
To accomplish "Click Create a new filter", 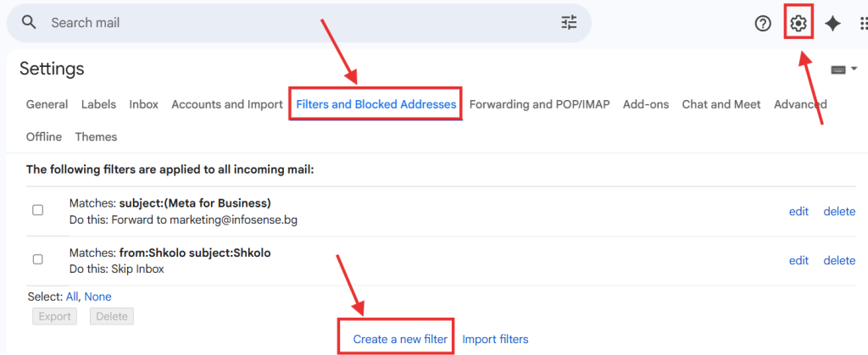I will click(400, 339).
